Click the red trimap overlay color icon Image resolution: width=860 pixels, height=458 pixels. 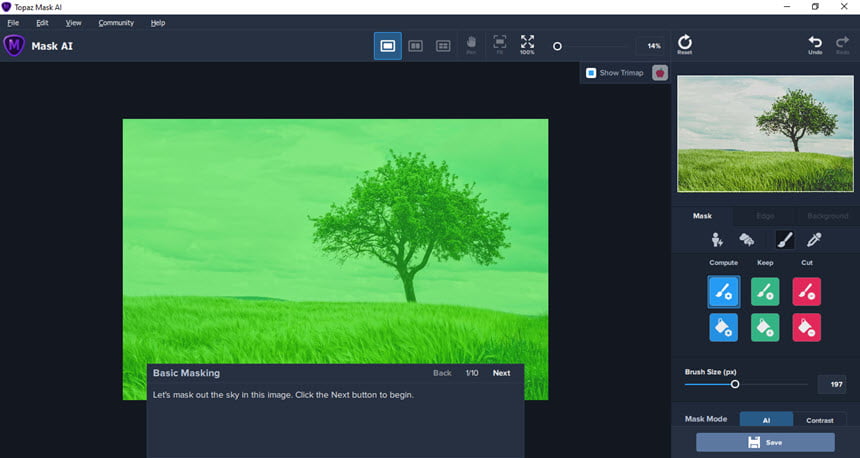(660, 72)
